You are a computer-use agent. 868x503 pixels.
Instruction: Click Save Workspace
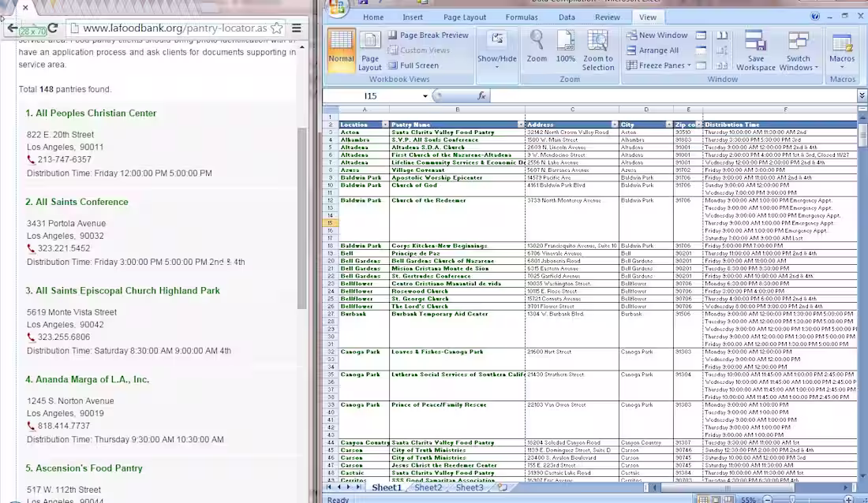tap(755, 50)
